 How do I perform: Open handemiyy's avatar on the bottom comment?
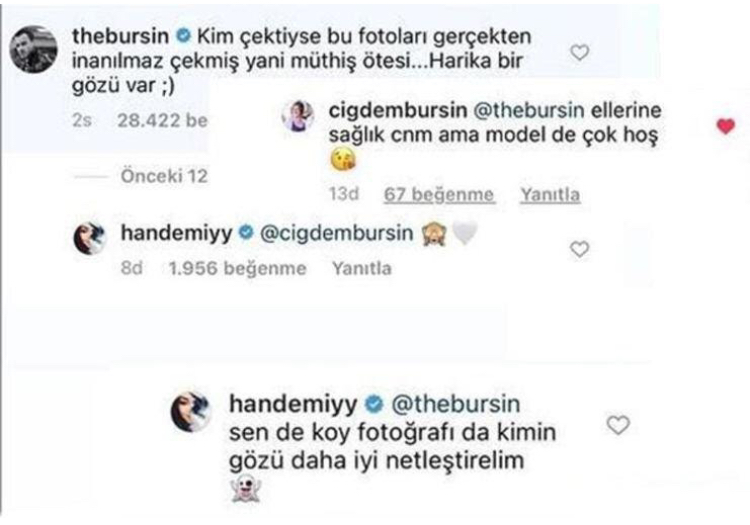(191, 411)
